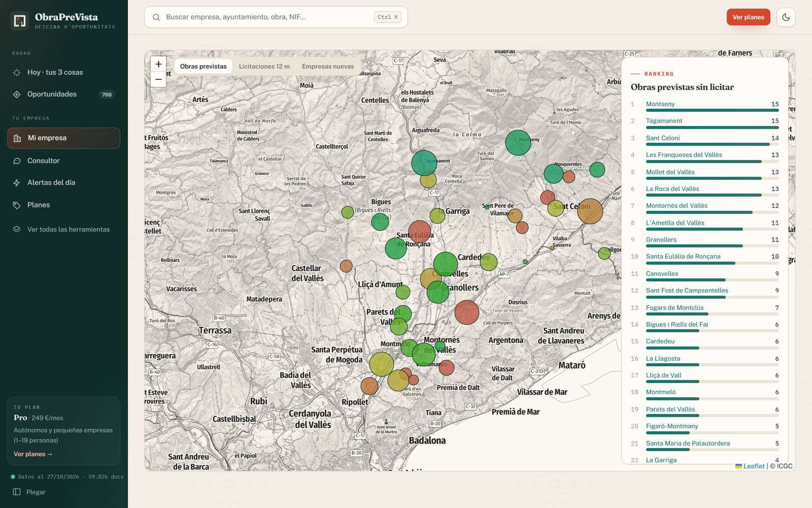Viewport: 812px width, 508px height.
Task: Click the Hoy sparkle icon
Action: (17, 73)
